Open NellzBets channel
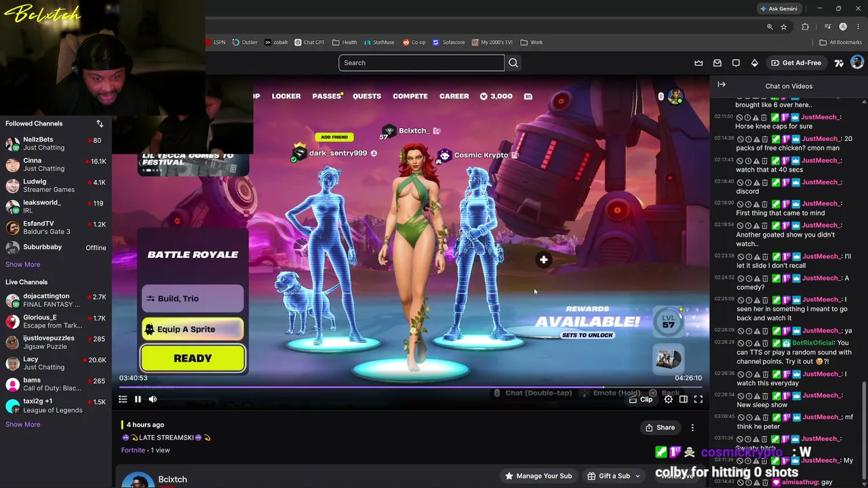The height and width of the screenshot is (488, 868). point(56,144)
